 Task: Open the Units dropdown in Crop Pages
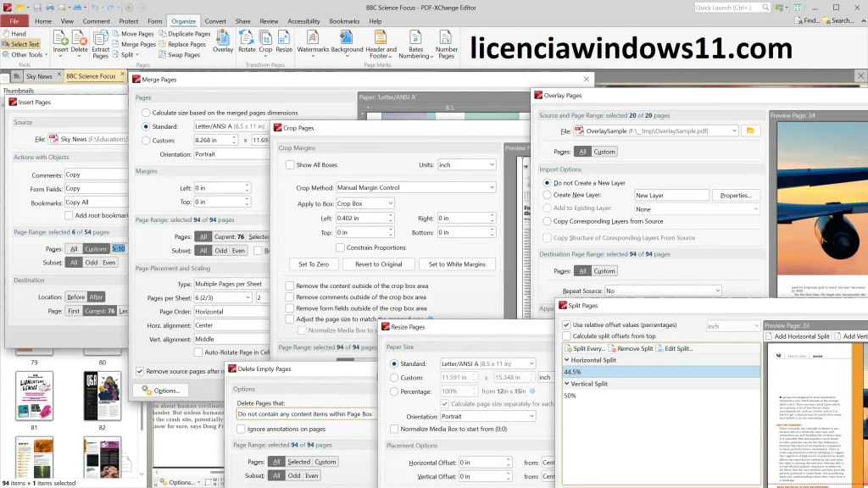tap(467, 165)
